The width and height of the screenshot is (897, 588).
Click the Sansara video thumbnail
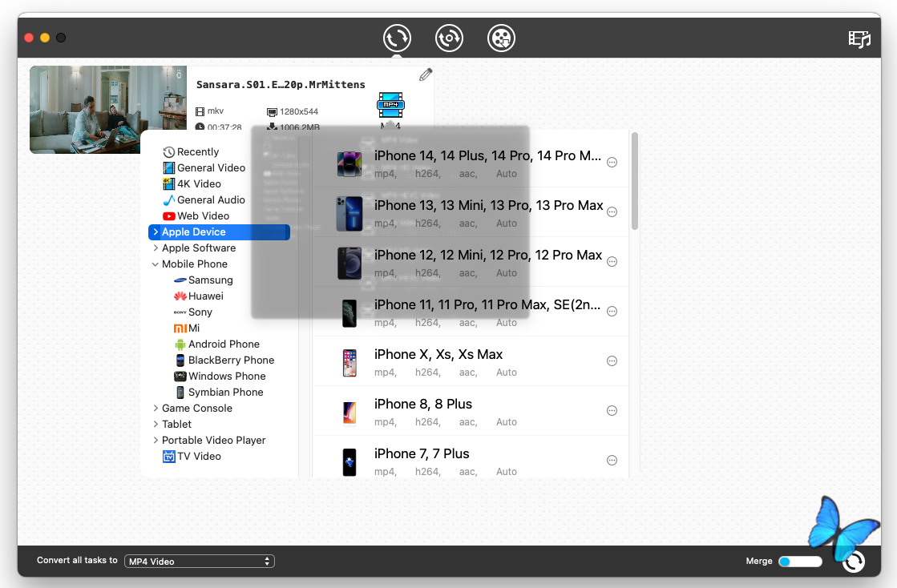point(108,110)
